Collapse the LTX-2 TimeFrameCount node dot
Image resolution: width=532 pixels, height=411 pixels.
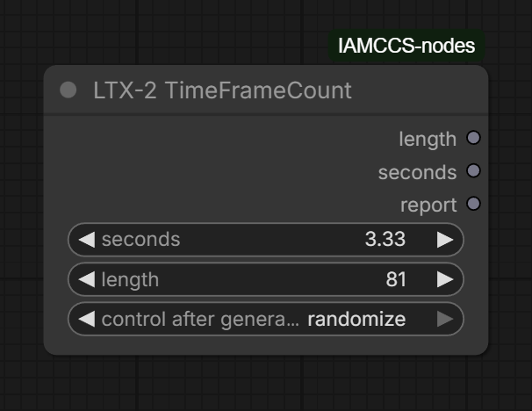[x=68, y=90]
